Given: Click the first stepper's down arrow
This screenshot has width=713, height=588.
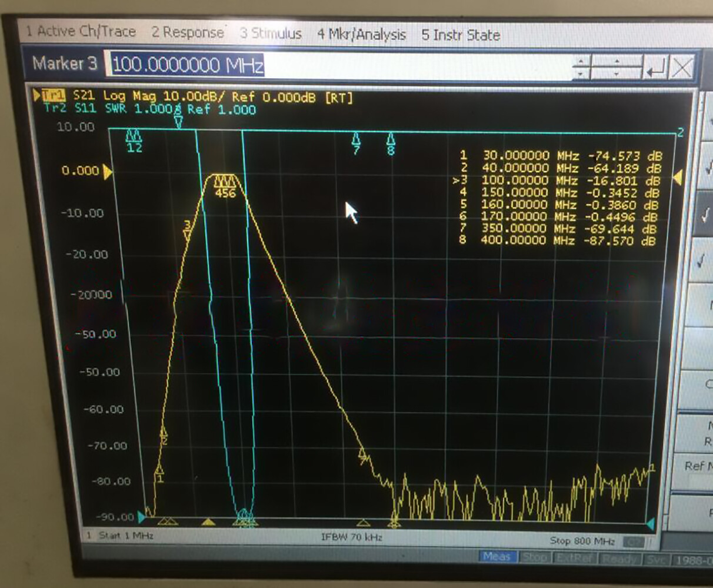Looking at the screenshot, I should (581, 73).
